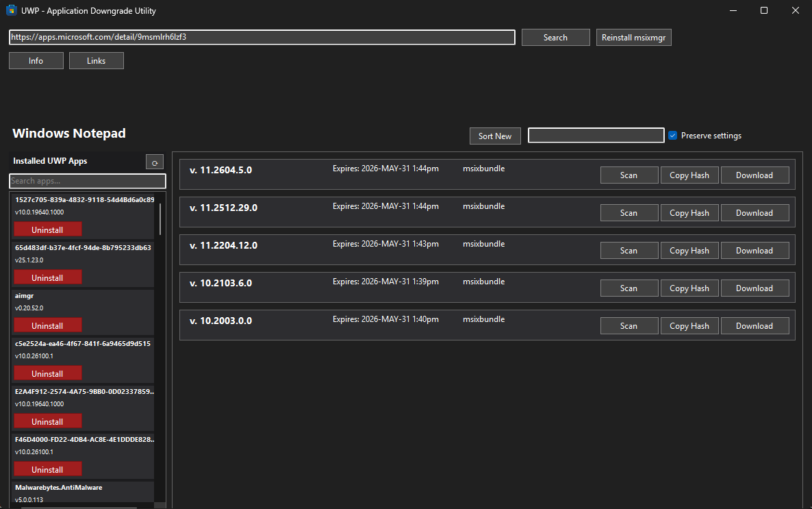Uninstall the F46D4000-FD22 app
Screen dimensions: 812x509
click(48, 469)
